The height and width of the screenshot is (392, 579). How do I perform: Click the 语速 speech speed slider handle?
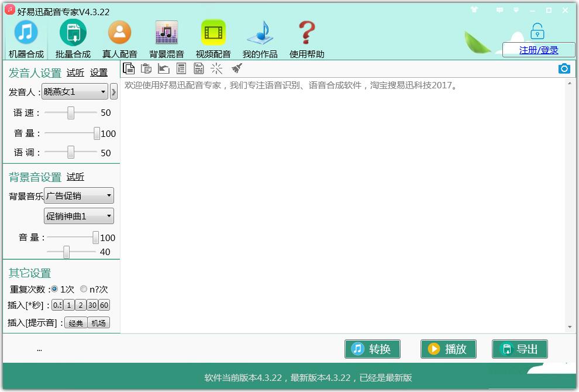(71, 113)
